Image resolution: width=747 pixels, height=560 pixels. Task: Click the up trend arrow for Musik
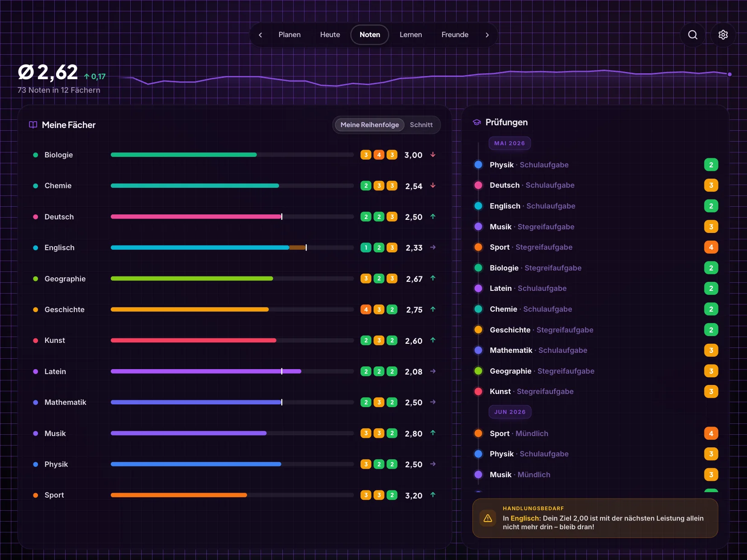433,433
